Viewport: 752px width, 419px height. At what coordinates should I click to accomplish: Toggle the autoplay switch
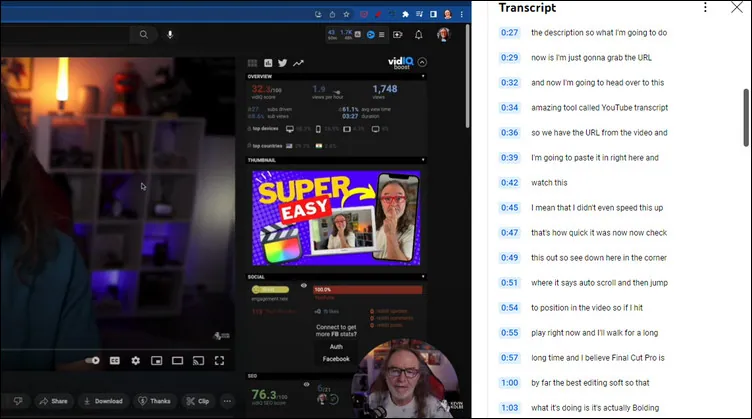tap(92, 361)
